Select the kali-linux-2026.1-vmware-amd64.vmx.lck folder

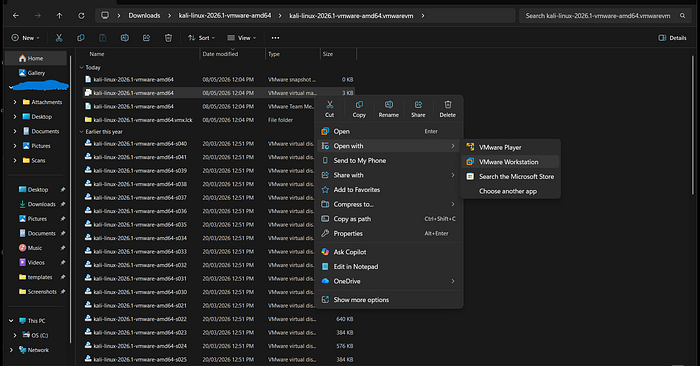[x=143, y=120]
